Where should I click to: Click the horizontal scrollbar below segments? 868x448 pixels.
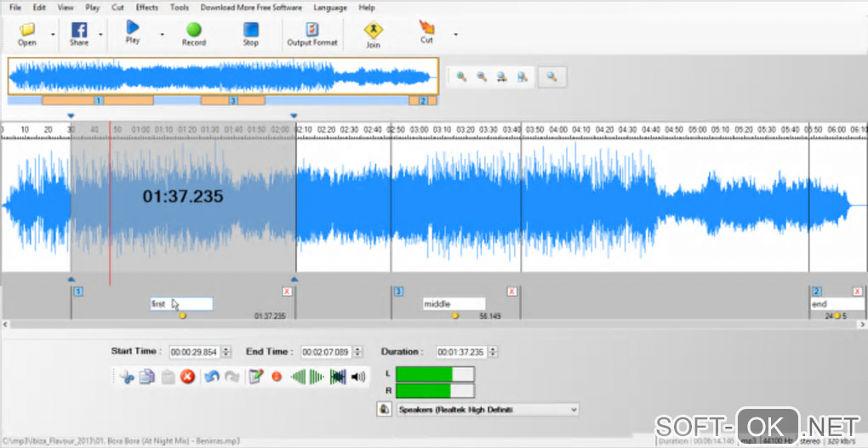point(434,324)
